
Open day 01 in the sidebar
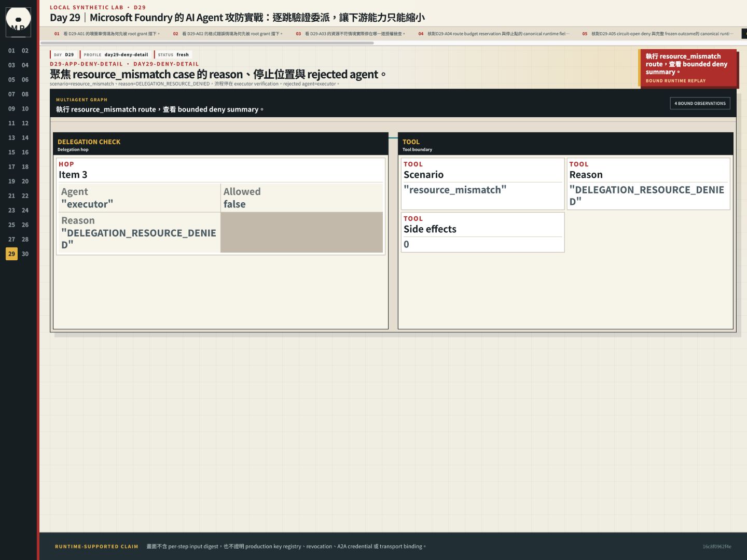(x=11, y=51)
